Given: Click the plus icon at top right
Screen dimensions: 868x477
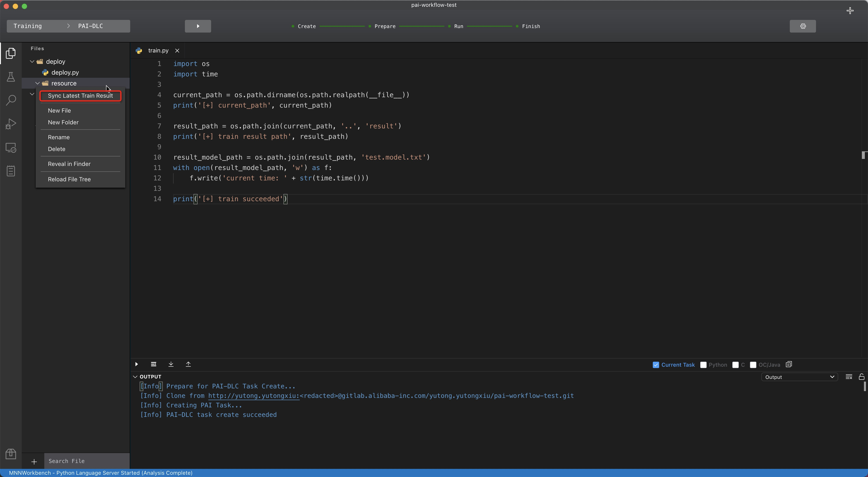Looking at the screenshot, I should coord(850,11).
